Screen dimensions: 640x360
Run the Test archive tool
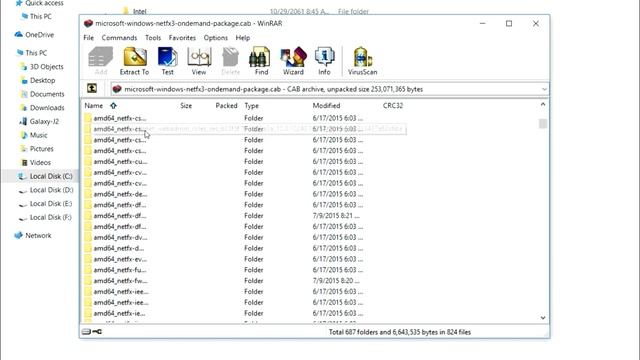point(167,61)
